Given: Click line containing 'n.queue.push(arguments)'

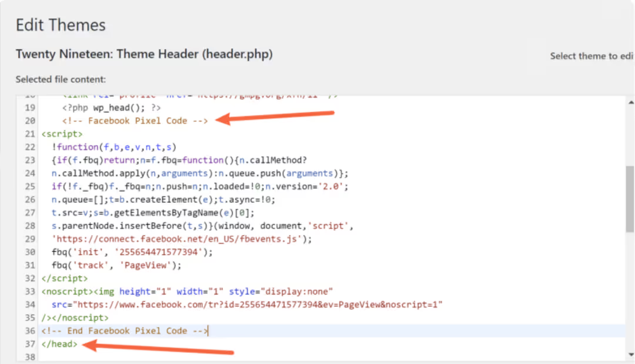Looking at the screenshot, I should click(x=200, y=173).
